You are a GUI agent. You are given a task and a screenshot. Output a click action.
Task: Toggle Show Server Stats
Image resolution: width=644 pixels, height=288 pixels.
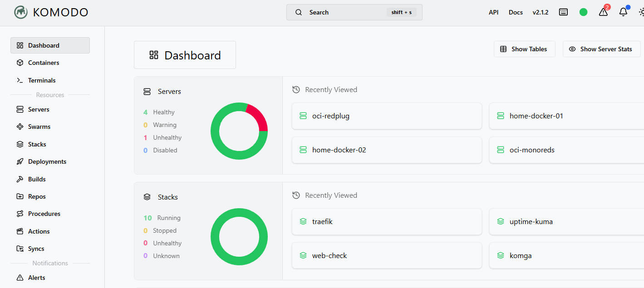pyautogui.click(x=601, y=49)
